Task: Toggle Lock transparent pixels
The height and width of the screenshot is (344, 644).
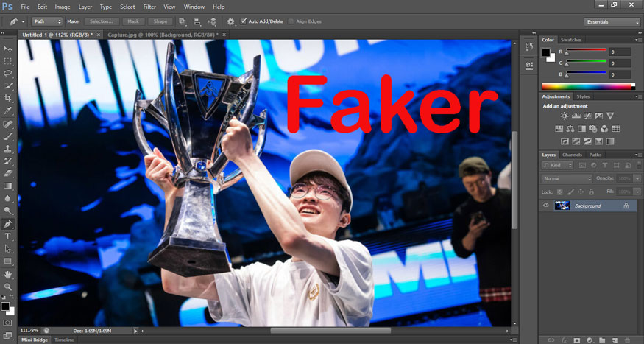Action: point(559,192)
